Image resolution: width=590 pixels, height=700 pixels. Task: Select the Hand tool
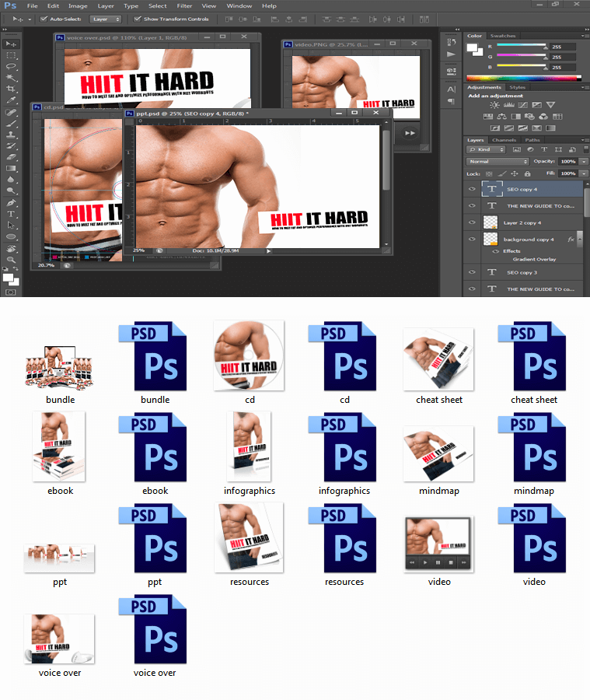11,249
